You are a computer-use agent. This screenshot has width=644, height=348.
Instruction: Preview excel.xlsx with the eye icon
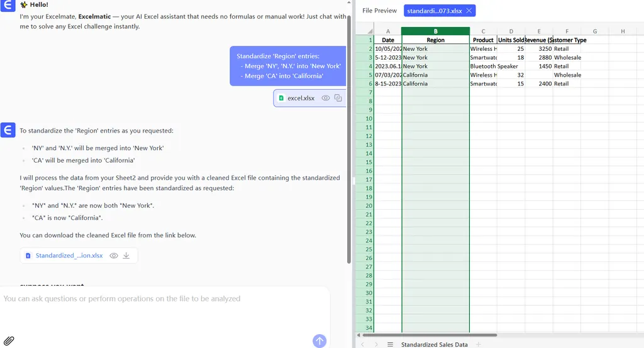click(326, 98)
